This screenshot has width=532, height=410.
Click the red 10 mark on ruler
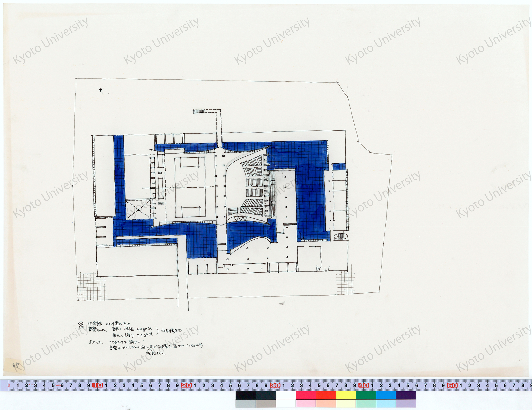click(97, 385)
